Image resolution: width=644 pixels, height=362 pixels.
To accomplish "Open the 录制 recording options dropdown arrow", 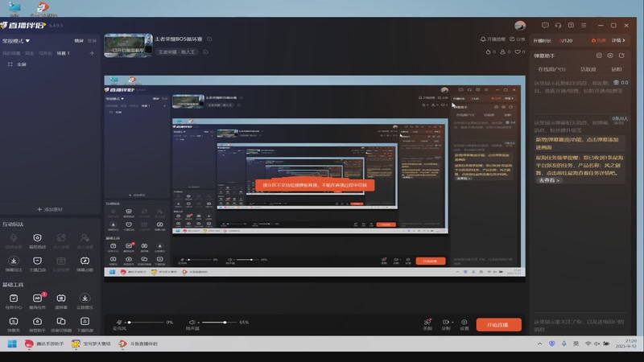I will [452, 323].
